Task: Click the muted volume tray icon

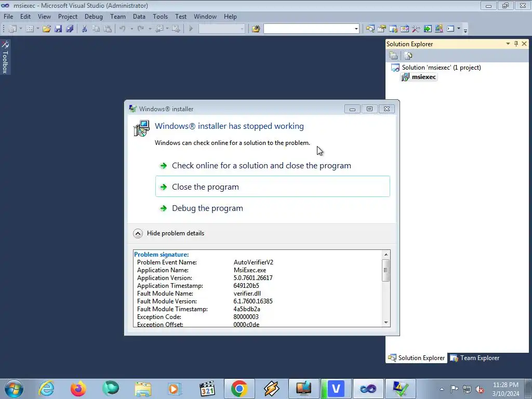Action: 480,389
